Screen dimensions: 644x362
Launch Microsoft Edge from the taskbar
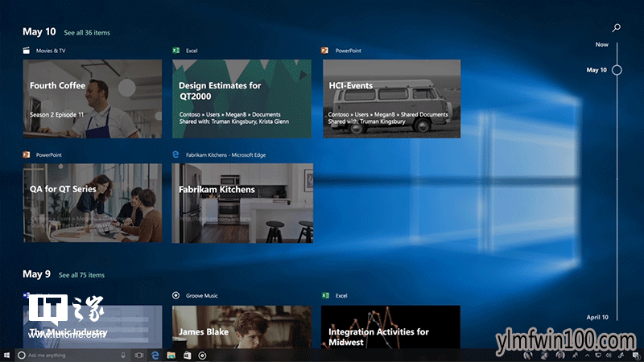coord(155,356)
